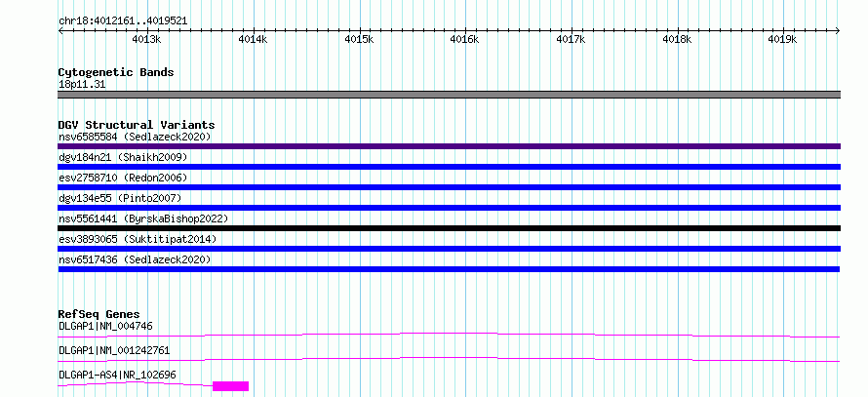The height and width of the screenshot is (397, 868).
Task: Click the blue esv3893065 variant bar
Action: (x=449, y=249)
